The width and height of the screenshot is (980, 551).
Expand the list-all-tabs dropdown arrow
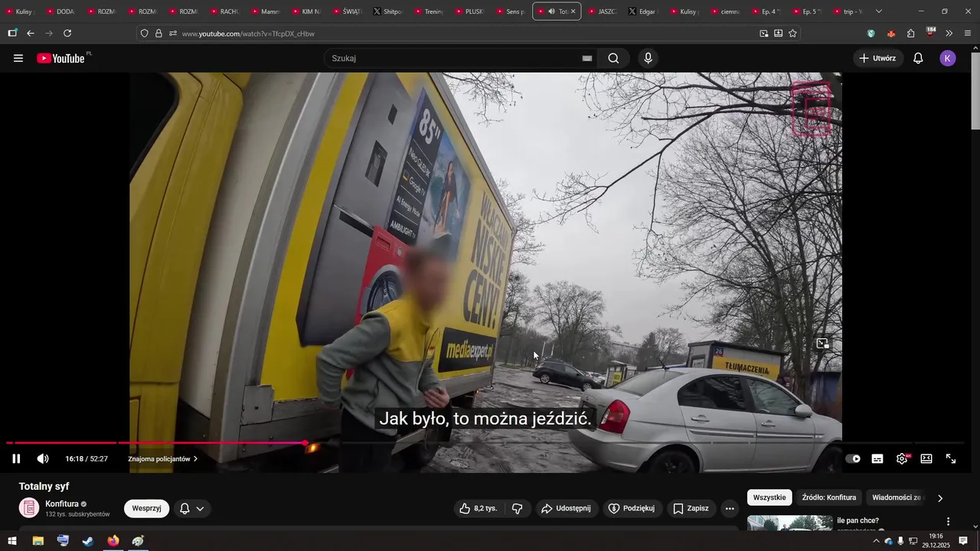[x=878, y=11]
